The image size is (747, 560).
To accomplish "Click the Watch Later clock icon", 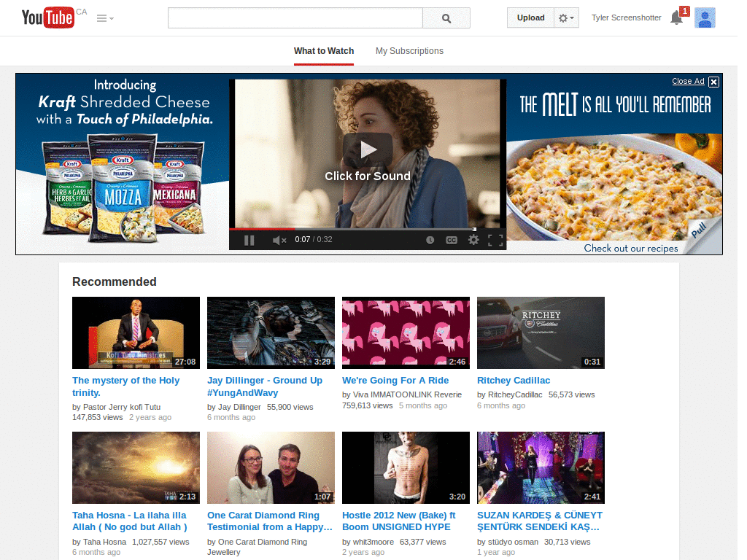I will [430, 240].
